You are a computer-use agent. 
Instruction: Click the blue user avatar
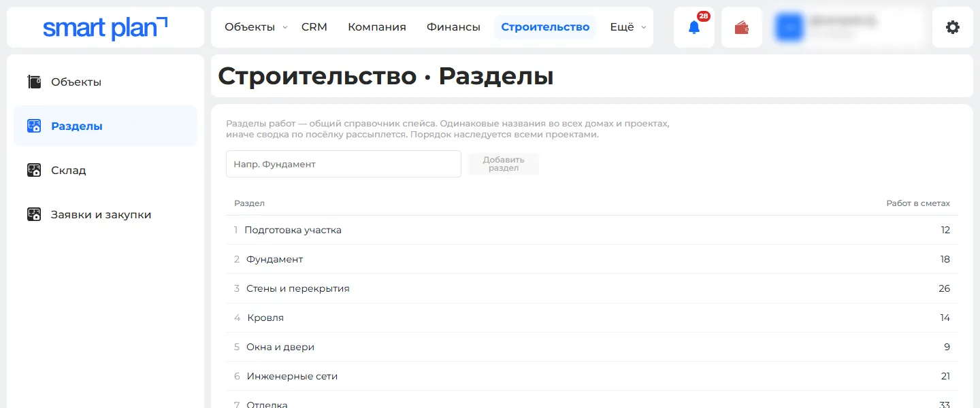789,27
